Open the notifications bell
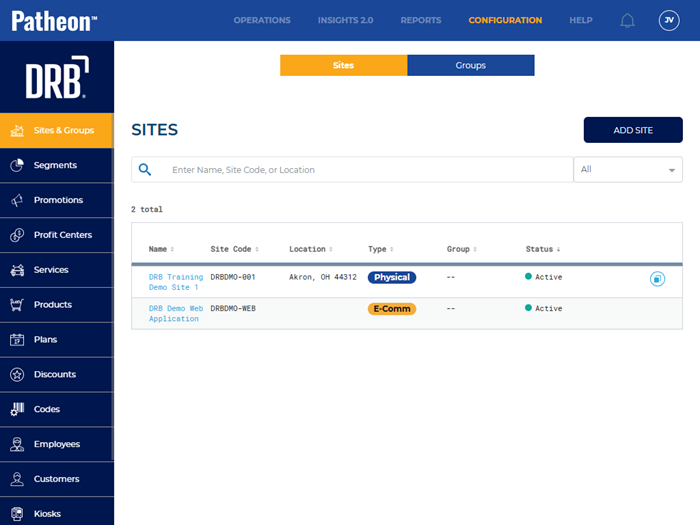This screenshot has width=700, height=525. [628, 20]
